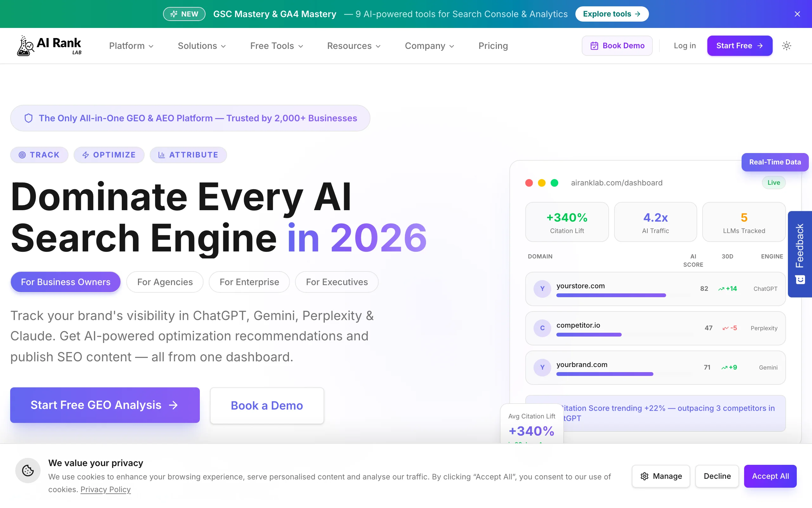This screenshot has height=508, width=812.
Task: Click the Decline cookies button
Action: pos(717,476)
